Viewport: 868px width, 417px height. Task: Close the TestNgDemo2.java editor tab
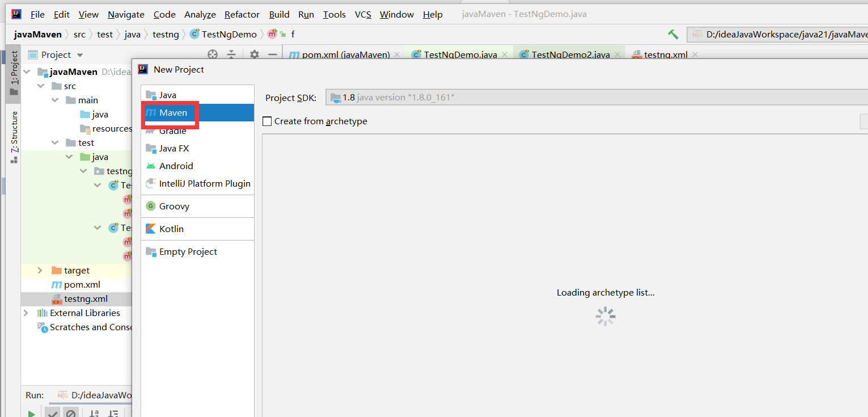coord(617,55)
